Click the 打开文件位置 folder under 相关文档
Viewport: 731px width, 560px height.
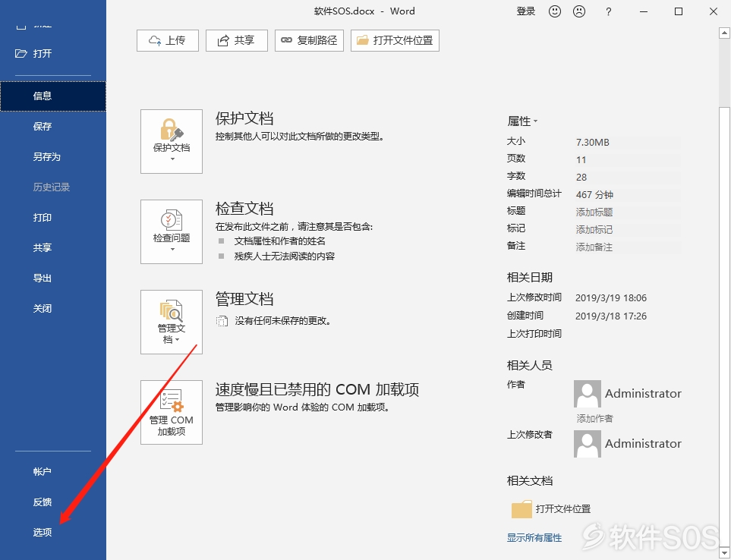[551, 508]
